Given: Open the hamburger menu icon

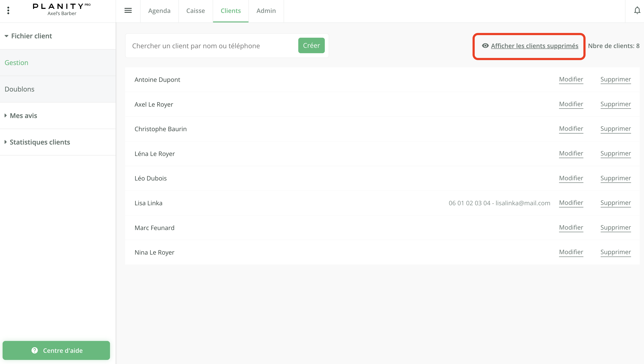Looking at the screenshot, I should (x=128, y=11).
